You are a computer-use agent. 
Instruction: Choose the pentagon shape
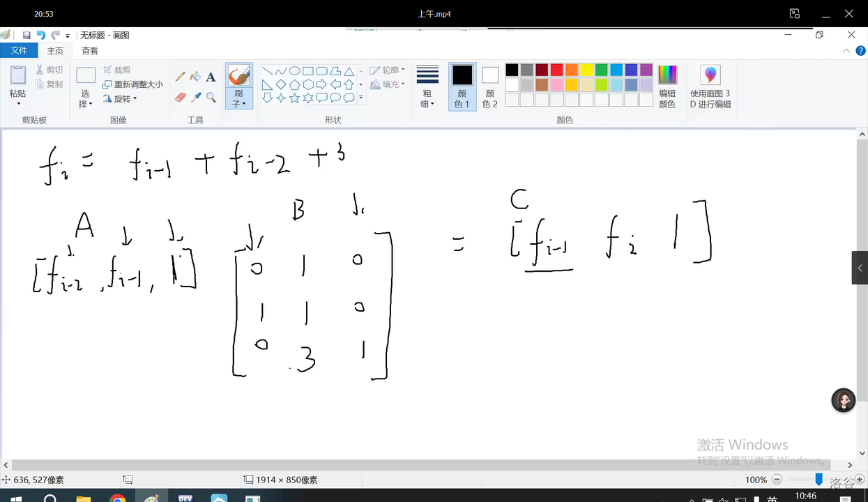click(295, 84)
